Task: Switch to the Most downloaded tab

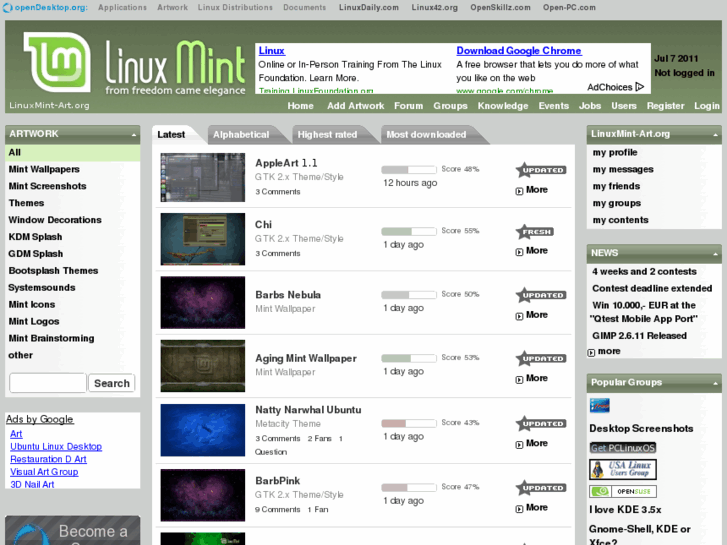Action: click(426, 135)
